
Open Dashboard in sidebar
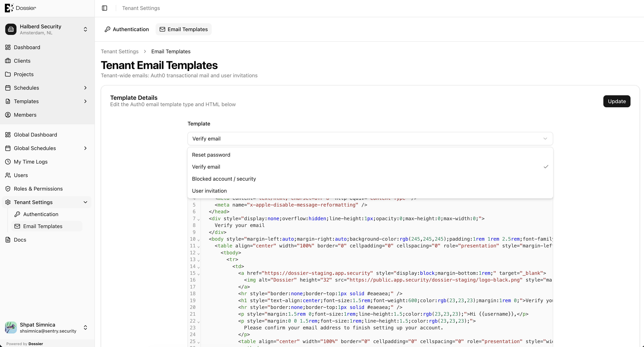click(x=47, y=47)
